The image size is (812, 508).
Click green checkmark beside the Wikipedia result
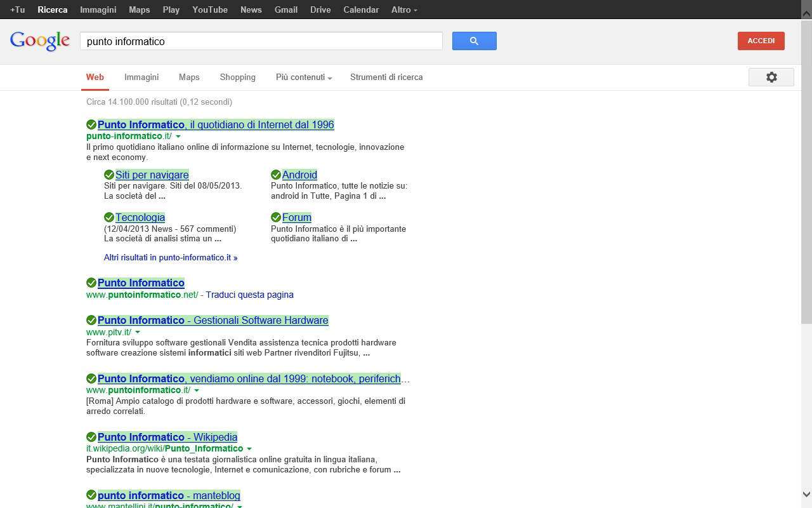91,437
